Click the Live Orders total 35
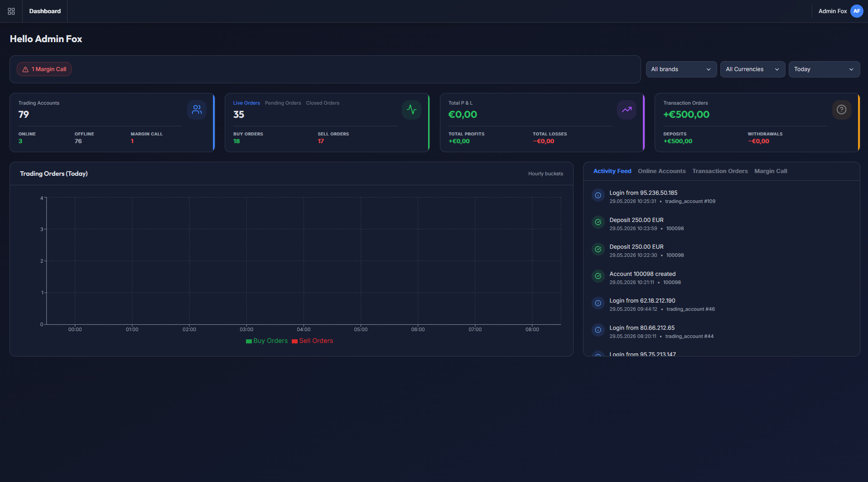This screenshot has height=482, width=868. pyautogui.click(x=239, y=114)
